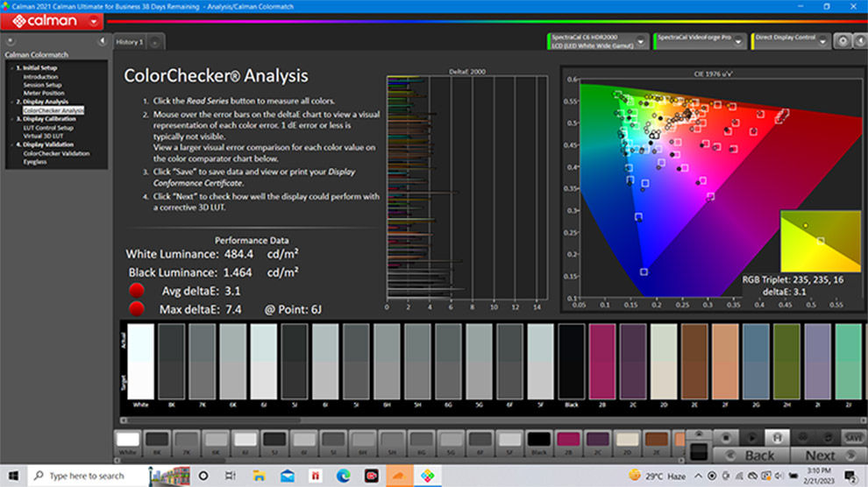868x487 pixels.
Task: Open the red app icon next to Mail
Action: [316, 476]
